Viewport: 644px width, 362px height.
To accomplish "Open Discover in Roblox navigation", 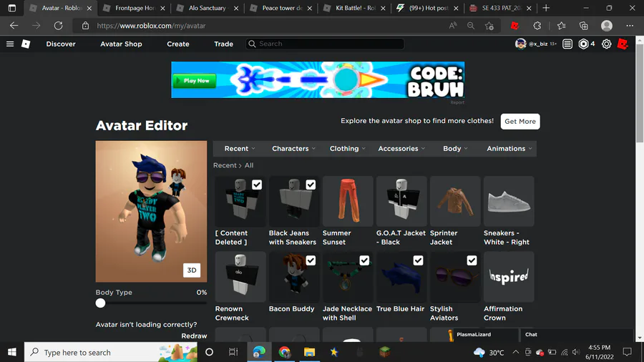I will click(x=61, y=44).
